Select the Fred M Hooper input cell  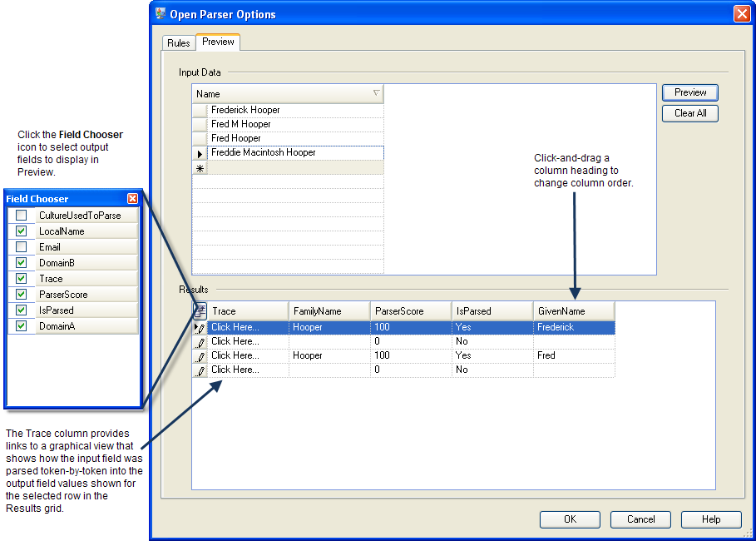[295, 124]
